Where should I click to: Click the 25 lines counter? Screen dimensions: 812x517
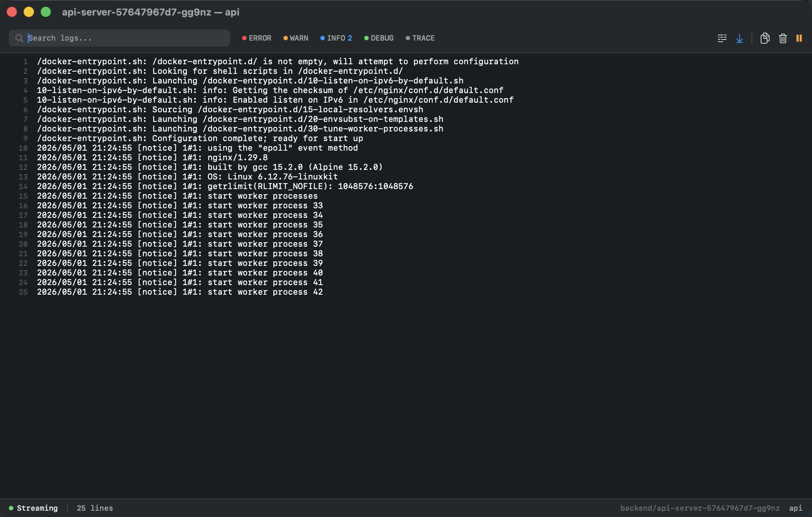[x=95, y=508]
